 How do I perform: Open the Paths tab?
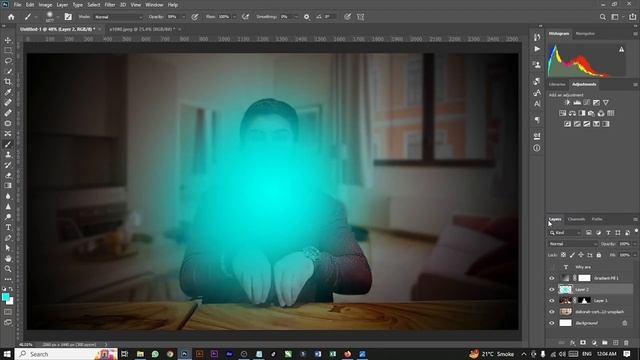(x=597, y=219)
